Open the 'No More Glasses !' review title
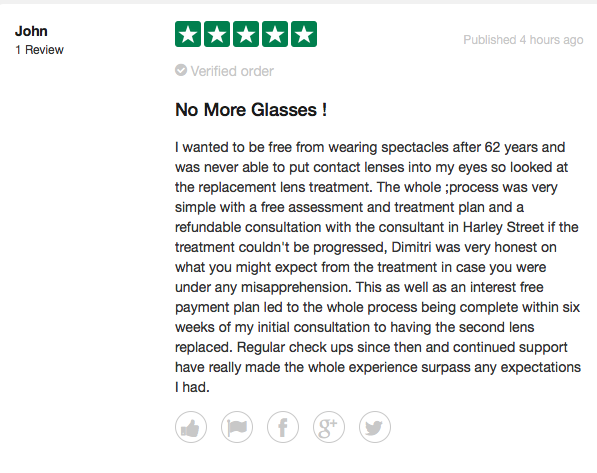597x473 pixels. [x=251, y=110]
